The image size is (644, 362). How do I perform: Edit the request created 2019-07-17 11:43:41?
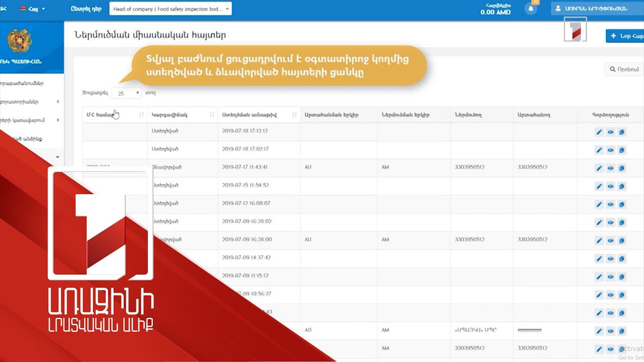click(x=599, y=168)
